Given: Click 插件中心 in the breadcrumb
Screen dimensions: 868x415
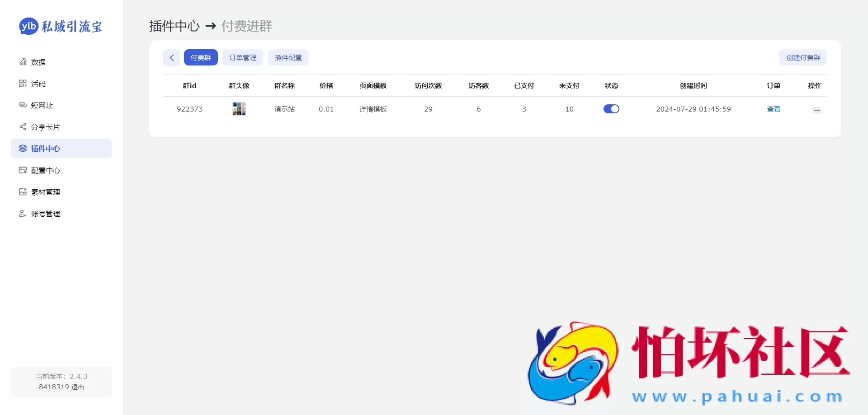Looking at the screenshot, I should (174, 26).
